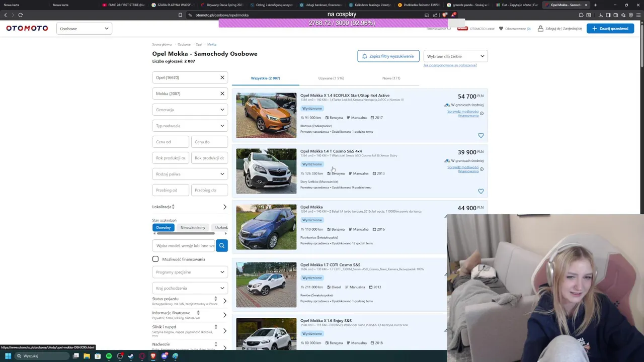Open Discord from the taskbar
The height and width of the screenshot is (362, 644).
pyautogui.click(x=164, y=356)
